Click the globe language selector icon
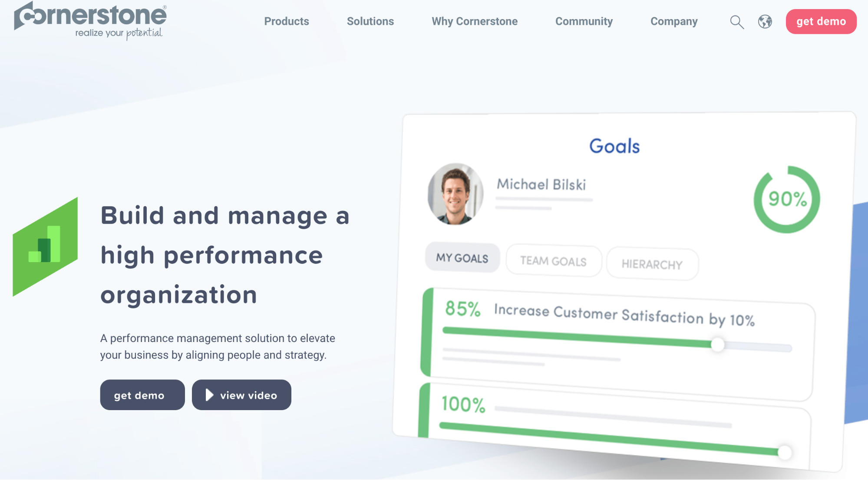 pos(765,21)
